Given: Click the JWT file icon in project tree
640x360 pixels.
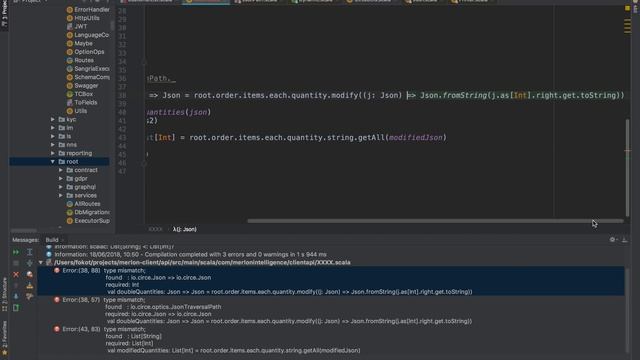Looking at the screenshot, I should 70,27.
